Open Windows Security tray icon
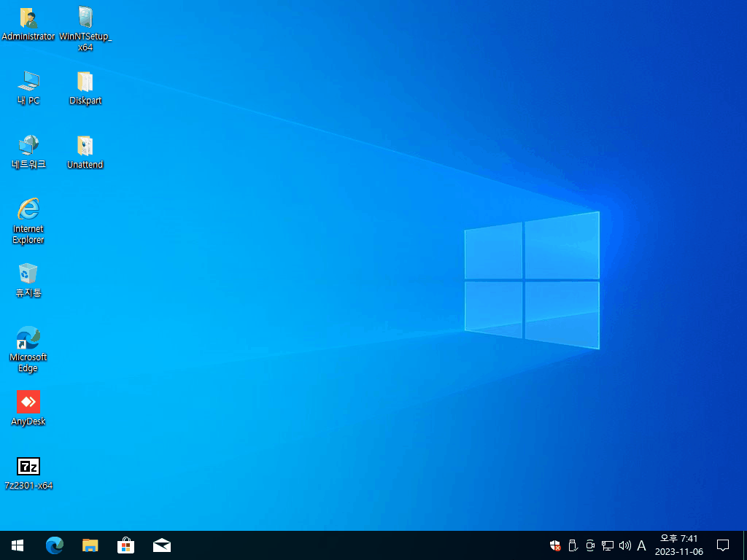The height and width of the screenshot is (560, 747). click(555, 545)
